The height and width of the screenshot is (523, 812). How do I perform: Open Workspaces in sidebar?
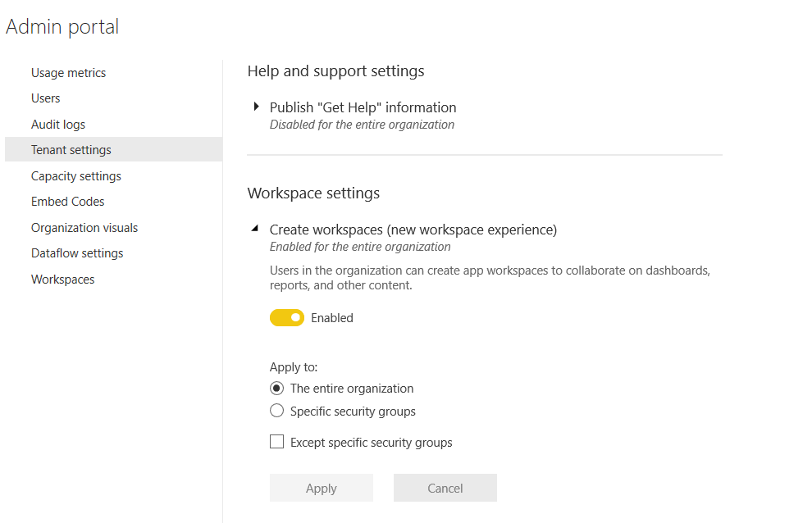click(62, 280)
